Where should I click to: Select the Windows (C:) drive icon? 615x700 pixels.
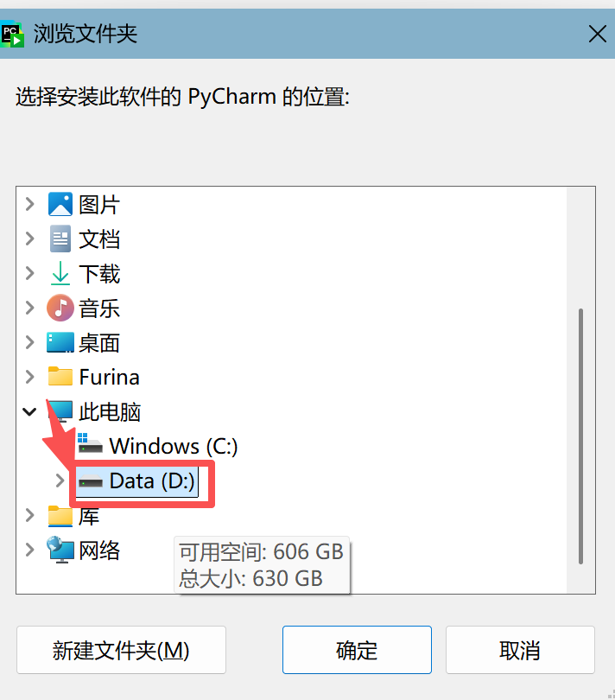point(90,444)
